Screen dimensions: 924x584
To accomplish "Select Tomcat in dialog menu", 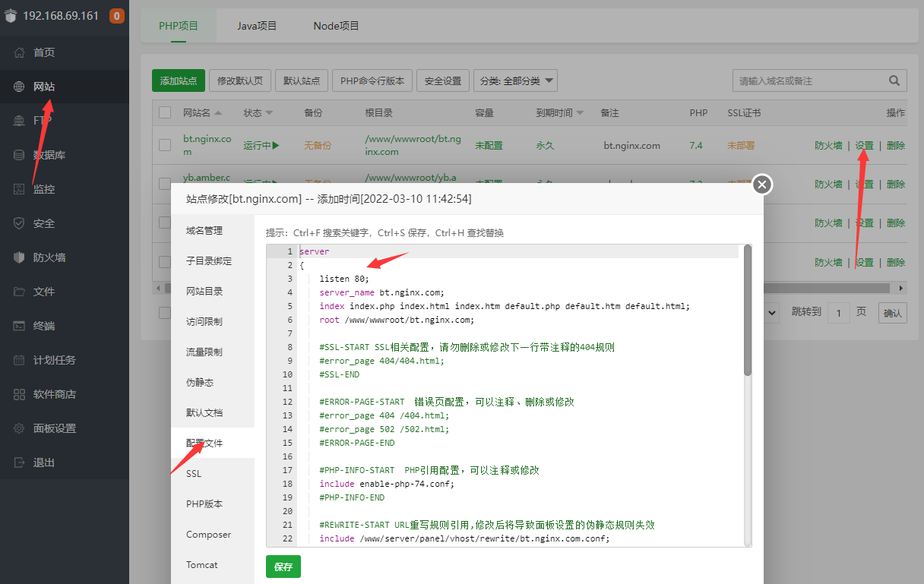I will pyautogui.click(x=213, y=564).
